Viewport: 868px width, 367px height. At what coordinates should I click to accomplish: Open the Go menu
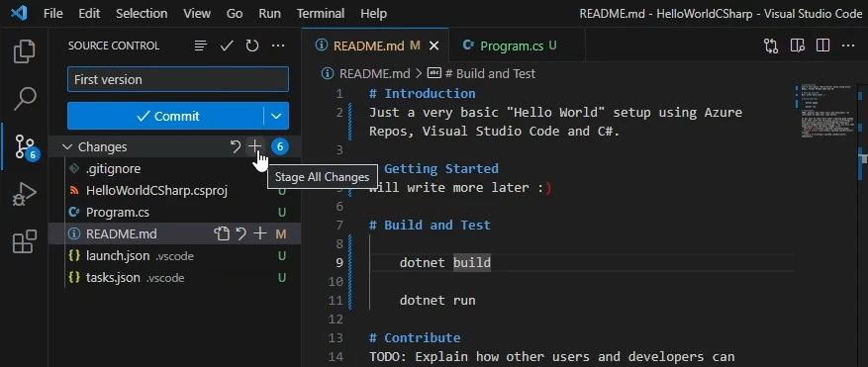tap(235, 14)
